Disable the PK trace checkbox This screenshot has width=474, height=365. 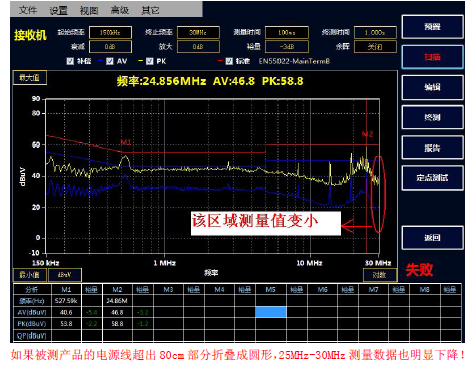(x=150, y=61)
